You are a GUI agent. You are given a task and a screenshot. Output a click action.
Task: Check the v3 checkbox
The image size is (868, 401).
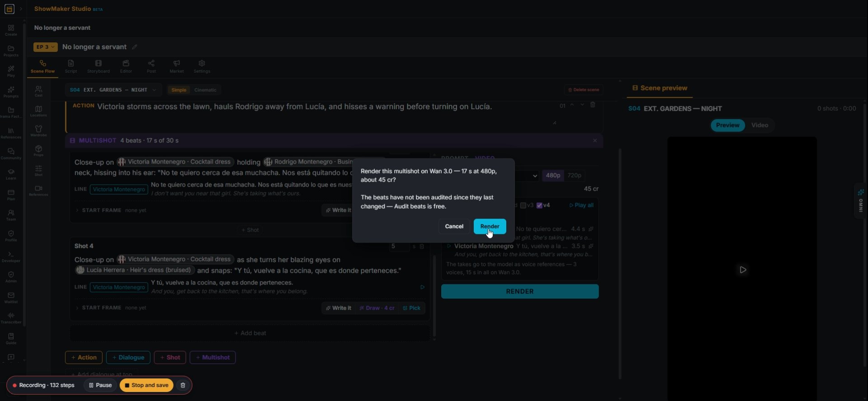click(523, 205)
